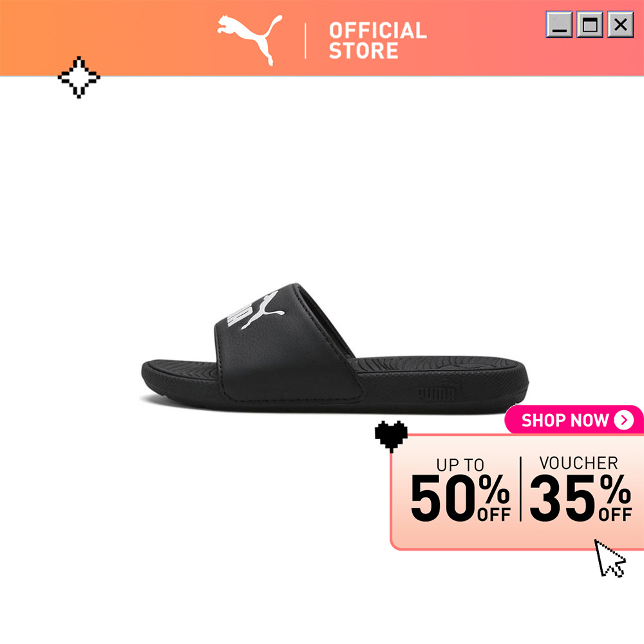Click the sandal's textured heel footbed
The width and height of the screenshot is (644, 644).
[439, 363]
